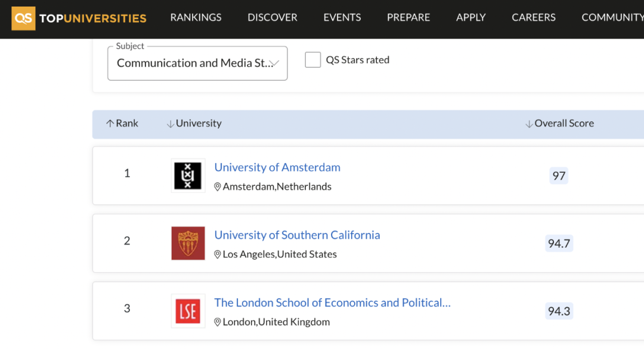Click the overall score 97
The image size is (644, 349).
coord(559,176)
